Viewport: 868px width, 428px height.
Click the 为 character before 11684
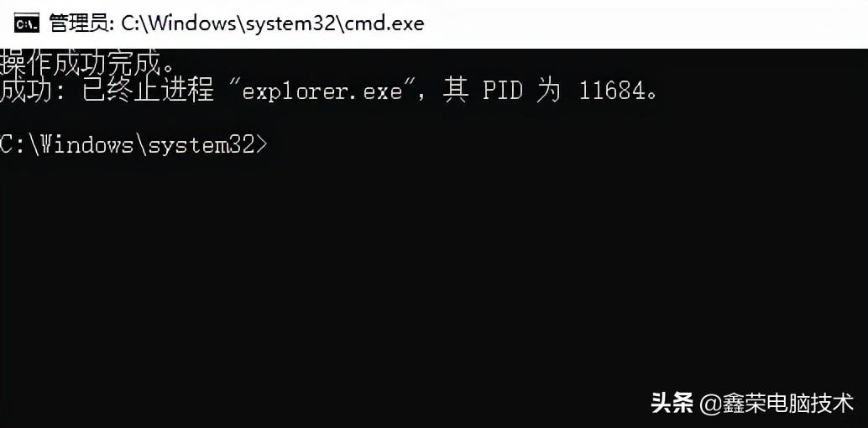point(549,91)
